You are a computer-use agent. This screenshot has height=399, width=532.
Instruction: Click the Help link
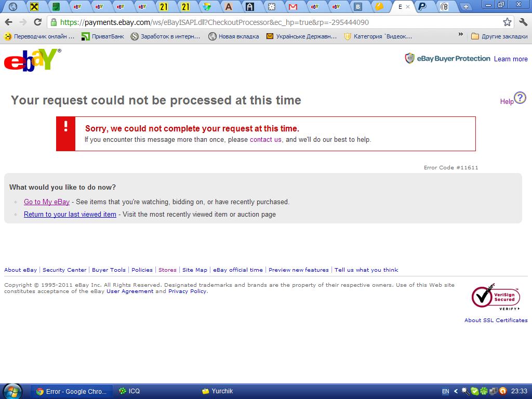(x=507, y=101)
